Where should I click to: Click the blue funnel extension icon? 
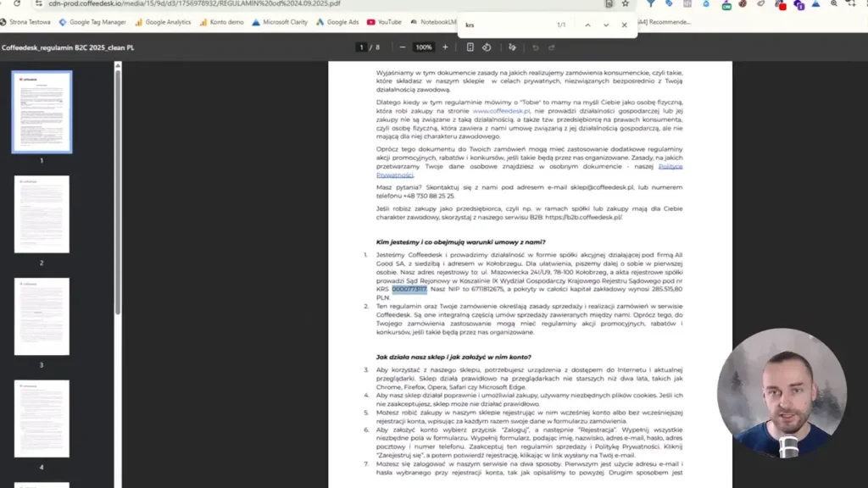[x=650, y=3]
